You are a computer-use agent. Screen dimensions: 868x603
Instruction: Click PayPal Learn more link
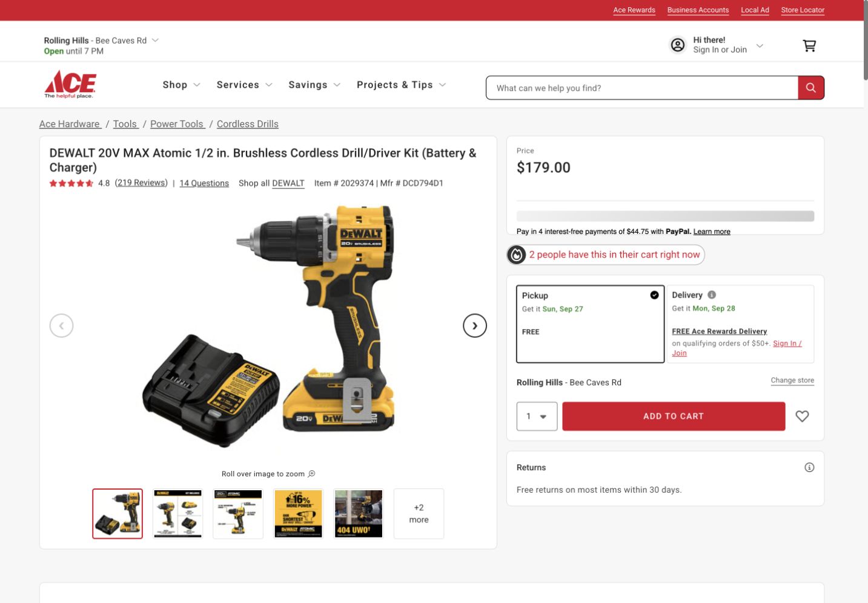point(712,232)
